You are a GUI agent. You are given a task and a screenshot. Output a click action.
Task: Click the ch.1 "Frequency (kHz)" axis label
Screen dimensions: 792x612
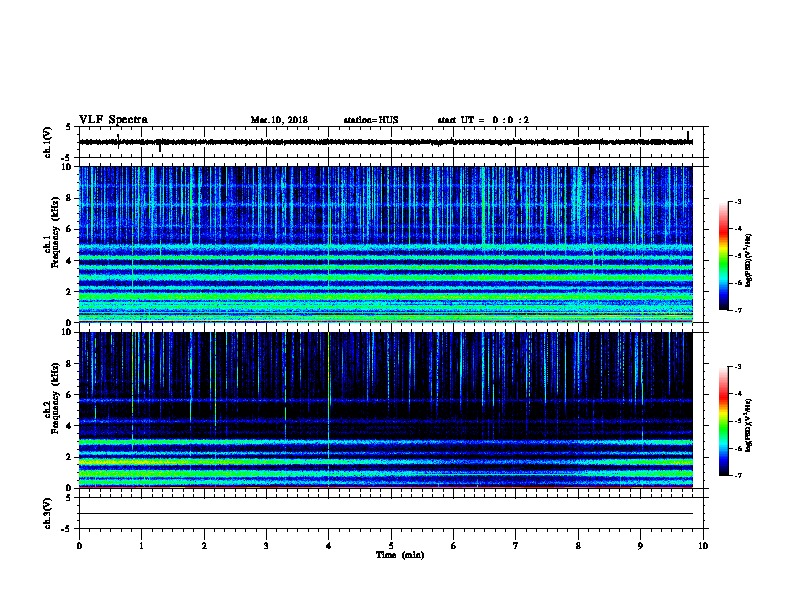[x=55, y=232]
